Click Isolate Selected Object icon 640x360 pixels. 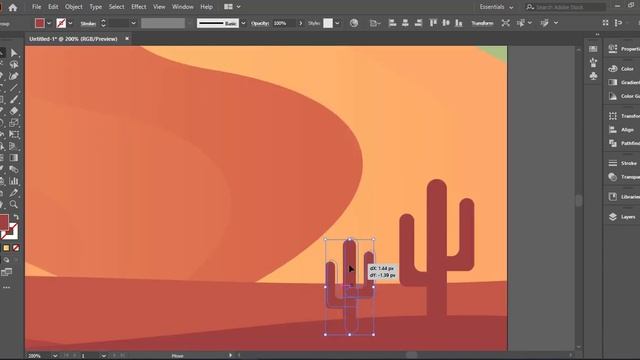[505, 23]
